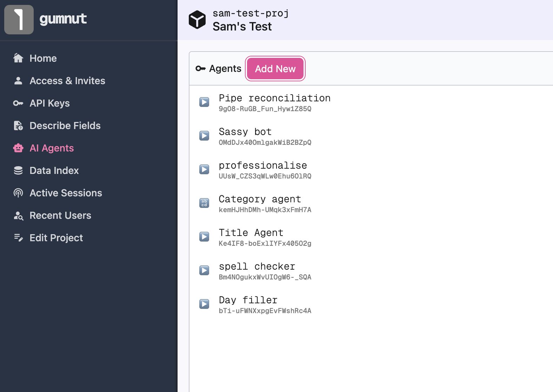Viewport: 553px width, 392px height.
Task: Open the Home menu item
Action: 43,58
